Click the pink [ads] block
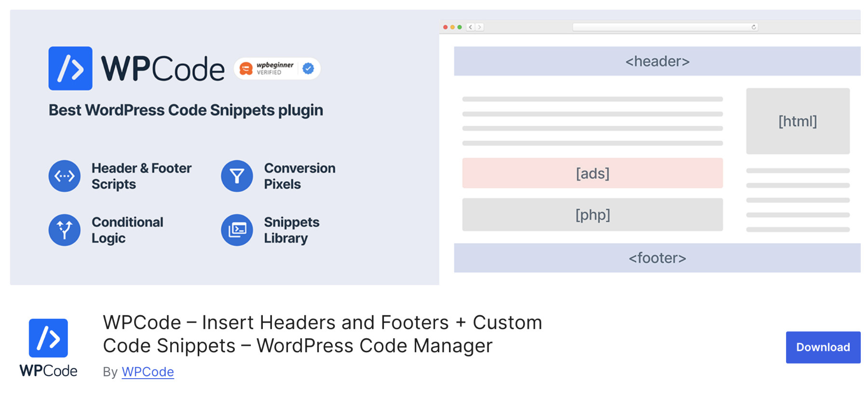The height and width of the screenshot is (397, 868). (x=592, y=173)
